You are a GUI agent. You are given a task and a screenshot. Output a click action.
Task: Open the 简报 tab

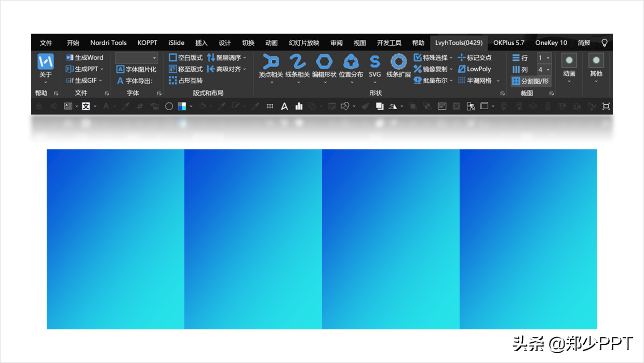click(584, 43)
